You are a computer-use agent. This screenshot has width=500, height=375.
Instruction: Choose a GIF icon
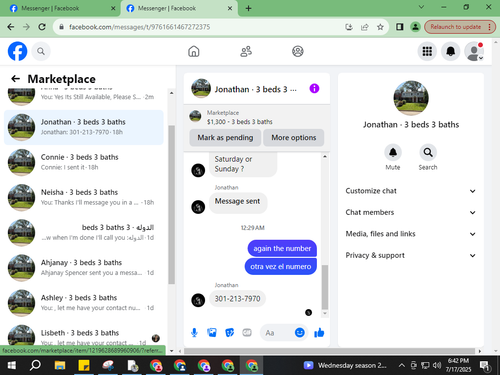[x=247, y=332]
